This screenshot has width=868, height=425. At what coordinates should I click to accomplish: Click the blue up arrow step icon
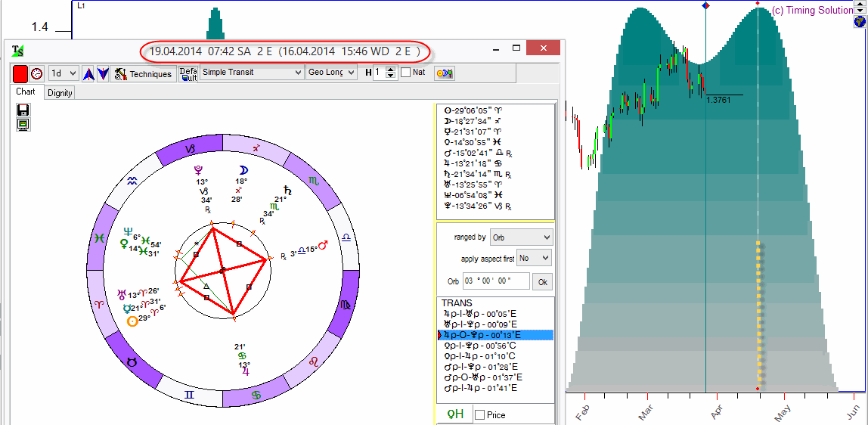88,73
